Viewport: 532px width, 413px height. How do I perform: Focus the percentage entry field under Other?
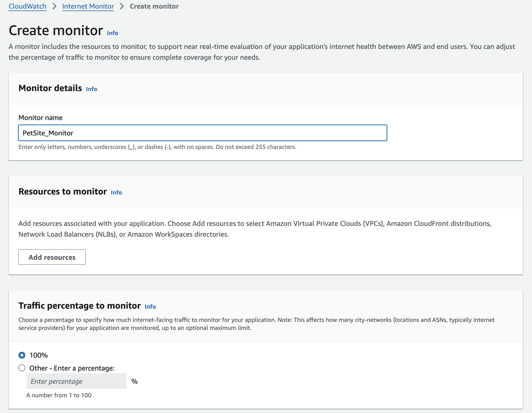pos(76,381)
